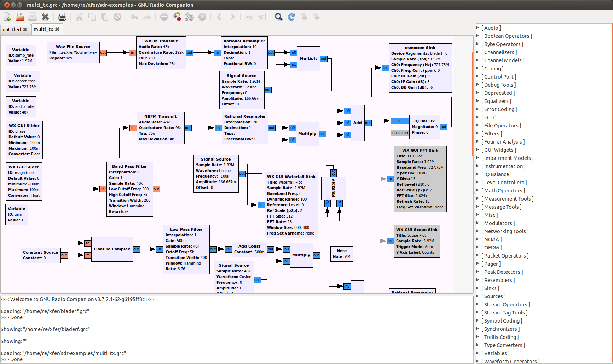Open the Math Operators category
The width and height of the screenshot is (613, 364).
point(503,191)
